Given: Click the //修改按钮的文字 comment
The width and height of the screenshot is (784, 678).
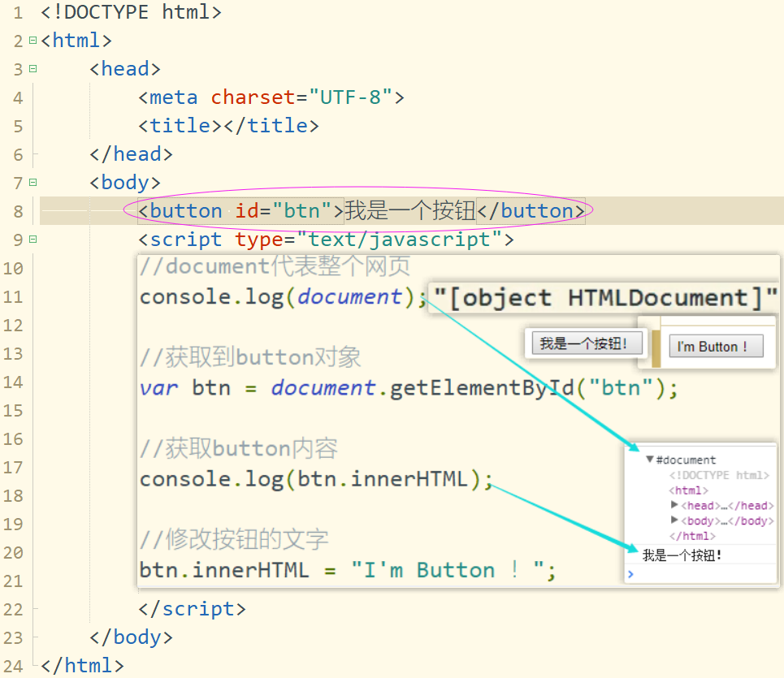Looking at the screenshot, I should pos(234,539).
